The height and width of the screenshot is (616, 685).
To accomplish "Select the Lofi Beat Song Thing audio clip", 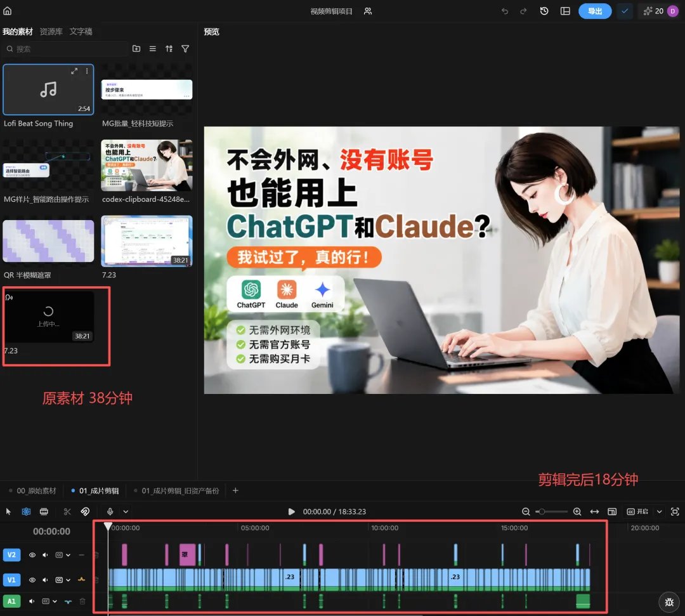I will 48,89.
